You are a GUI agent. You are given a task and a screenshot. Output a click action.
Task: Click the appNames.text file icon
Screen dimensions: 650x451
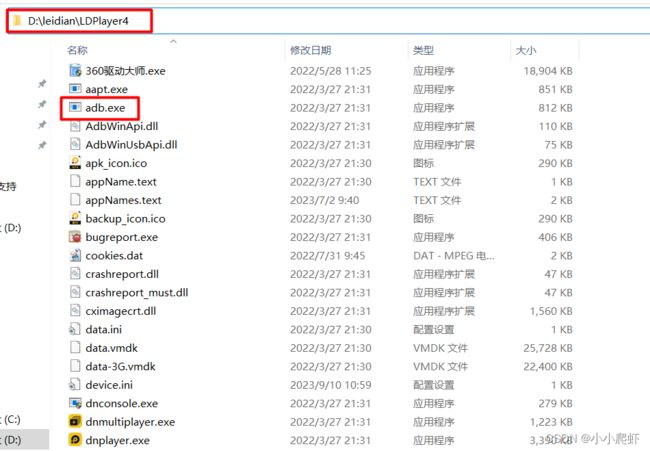75,200
